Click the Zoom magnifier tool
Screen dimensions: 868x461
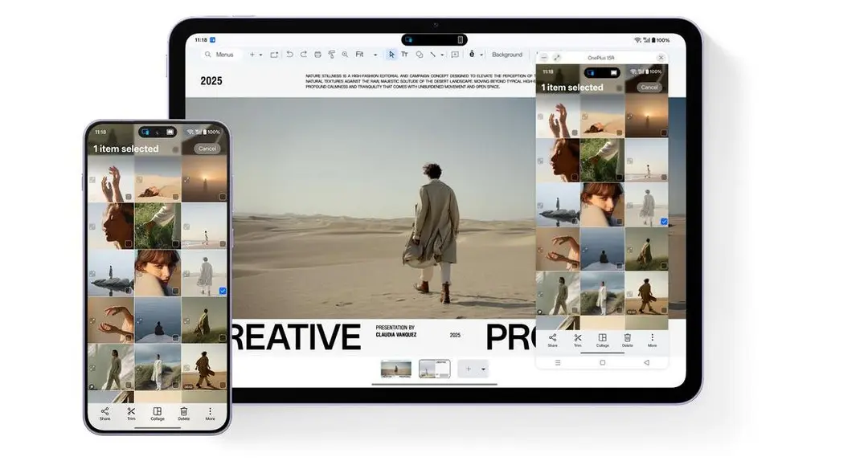point(345,55)
